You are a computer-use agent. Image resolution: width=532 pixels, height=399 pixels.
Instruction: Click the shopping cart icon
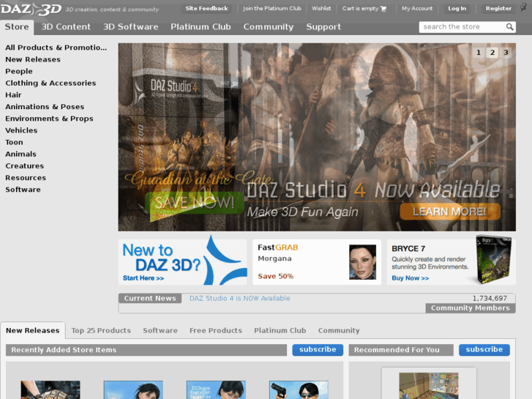click(x=383, y=9)
